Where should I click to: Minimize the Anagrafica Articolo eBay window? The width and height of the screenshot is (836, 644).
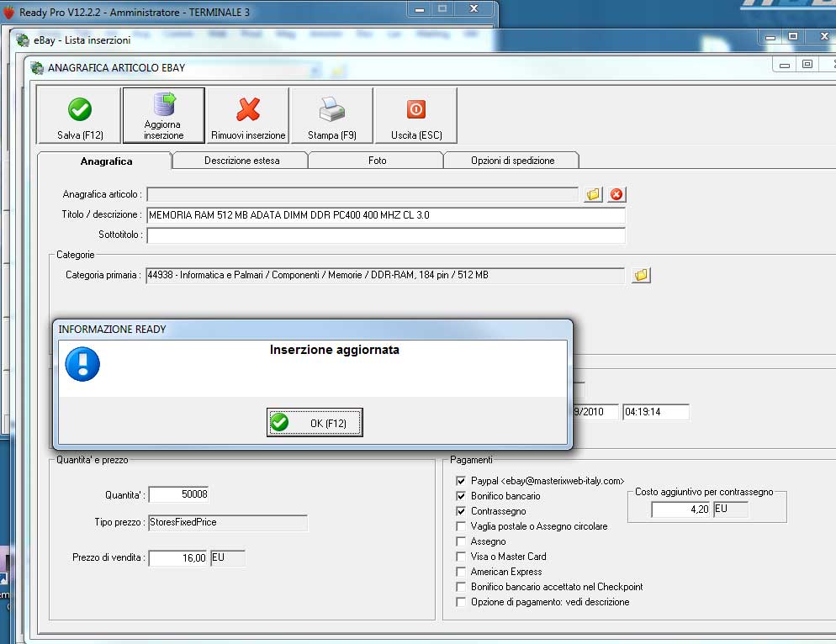785,65
